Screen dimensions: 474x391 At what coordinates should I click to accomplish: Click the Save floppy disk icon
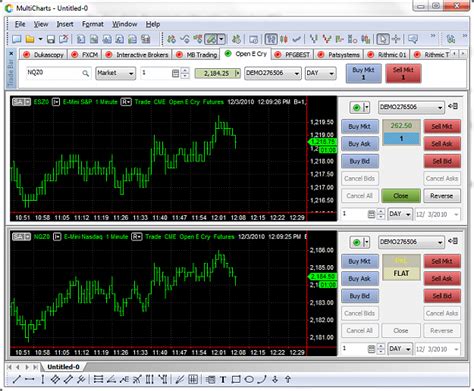(51, 39)
